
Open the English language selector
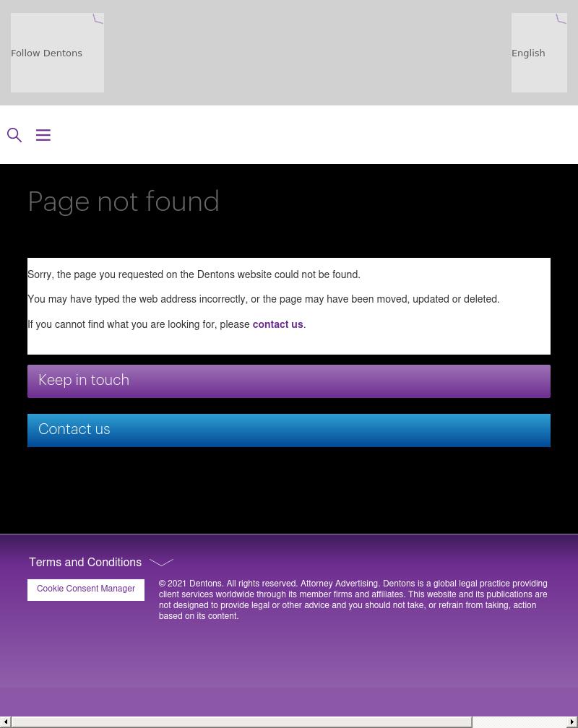[539, 53]
